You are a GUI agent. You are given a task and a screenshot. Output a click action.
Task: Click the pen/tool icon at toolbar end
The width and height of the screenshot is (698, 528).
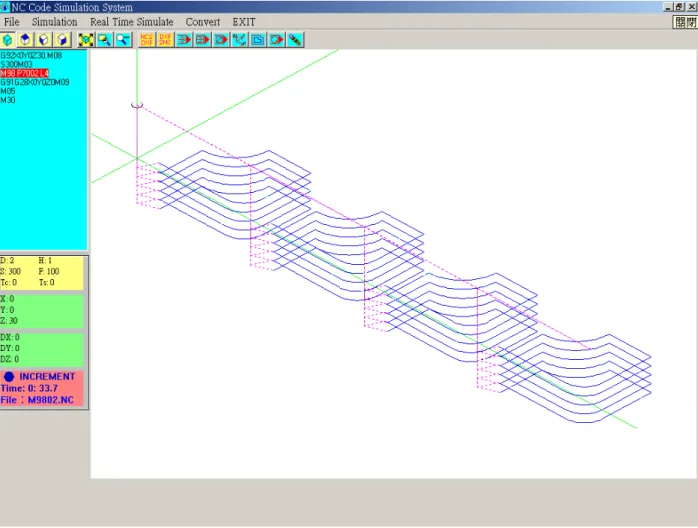point(295,40)
